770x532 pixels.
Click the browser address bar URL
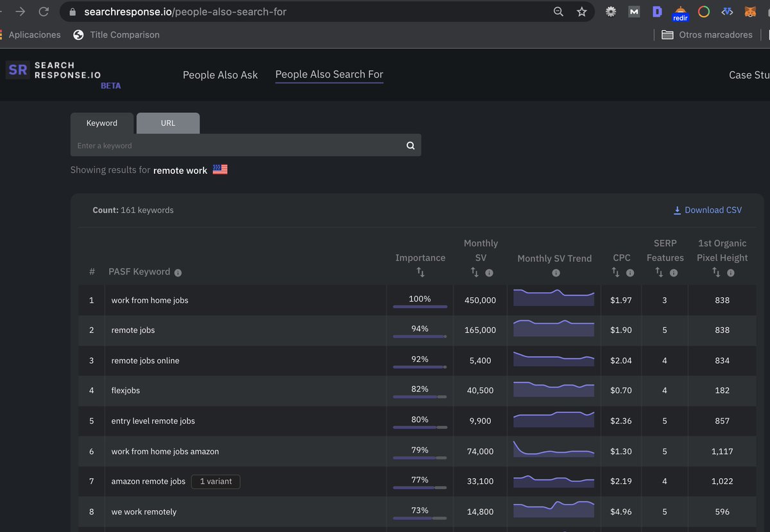[185, 12]
